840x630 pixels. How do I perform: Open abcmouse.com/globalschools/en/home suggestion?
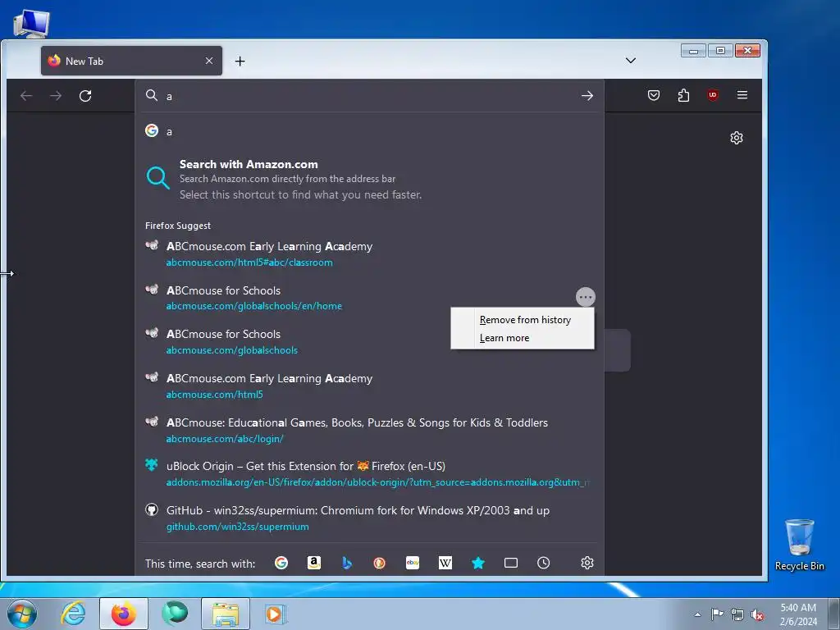pyautogui.click(x=358, y=298)
